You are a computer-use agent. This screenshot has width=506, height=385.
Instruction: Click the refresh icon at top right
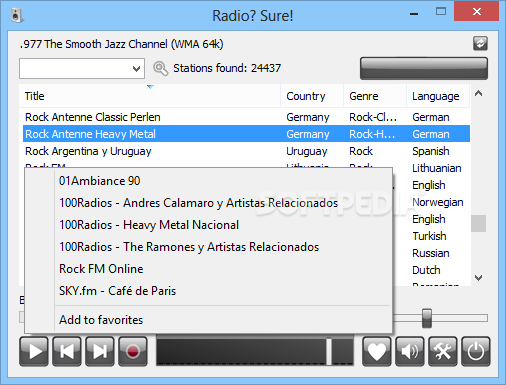[x=480, y=44]
